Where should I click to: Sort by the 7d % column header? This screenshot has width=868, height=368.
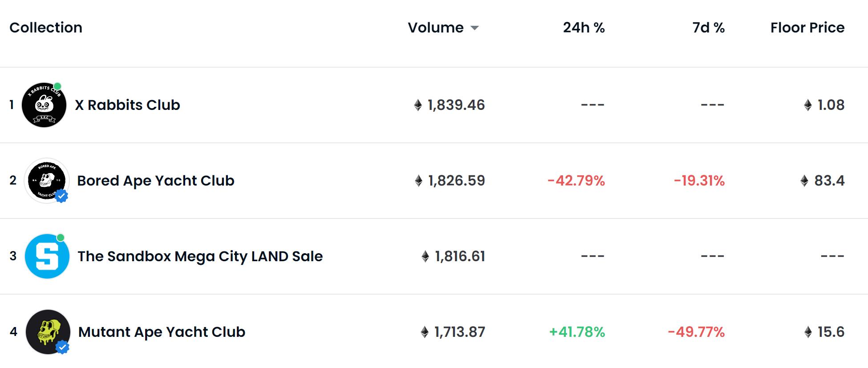(x=708, y=28)
